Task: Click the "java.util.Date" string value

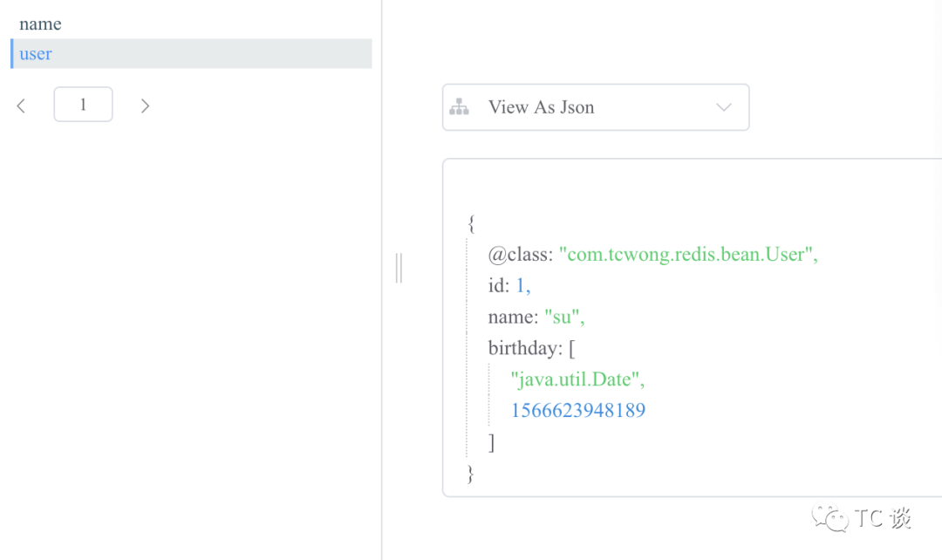Action: point(577,379)
